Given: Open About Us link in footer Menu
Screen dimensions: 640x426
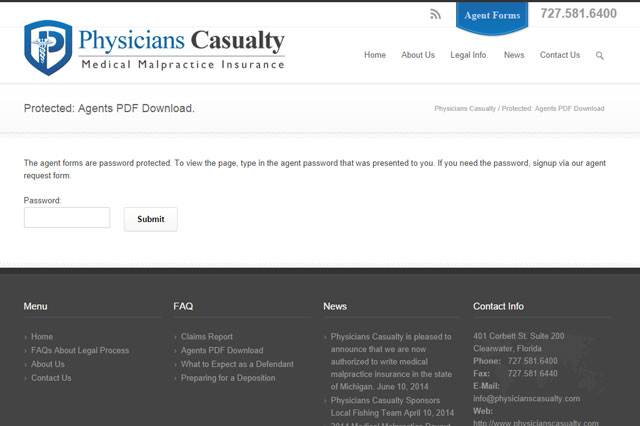Looking at the screenshot, I should [x=48, y=364].
